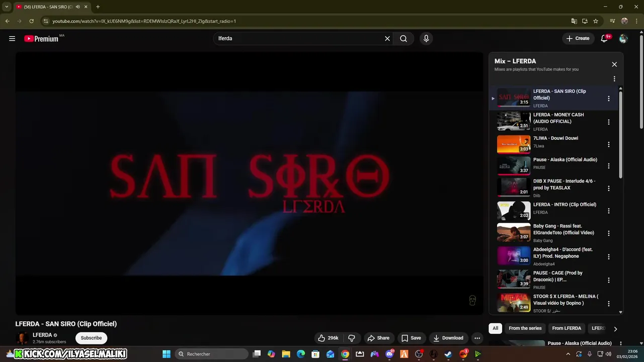
Task: Open taskbar Rechercher search box
Action: coord(212,354)
